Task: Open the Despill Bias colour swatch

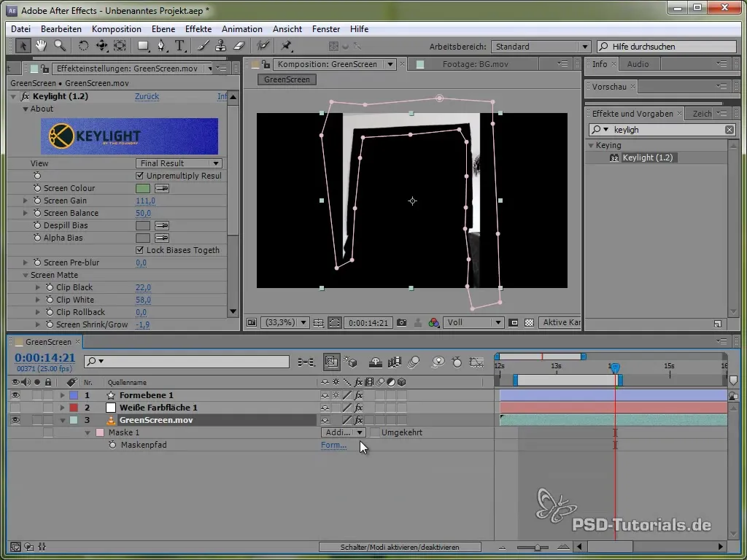Action: click(x=143, y=226)
